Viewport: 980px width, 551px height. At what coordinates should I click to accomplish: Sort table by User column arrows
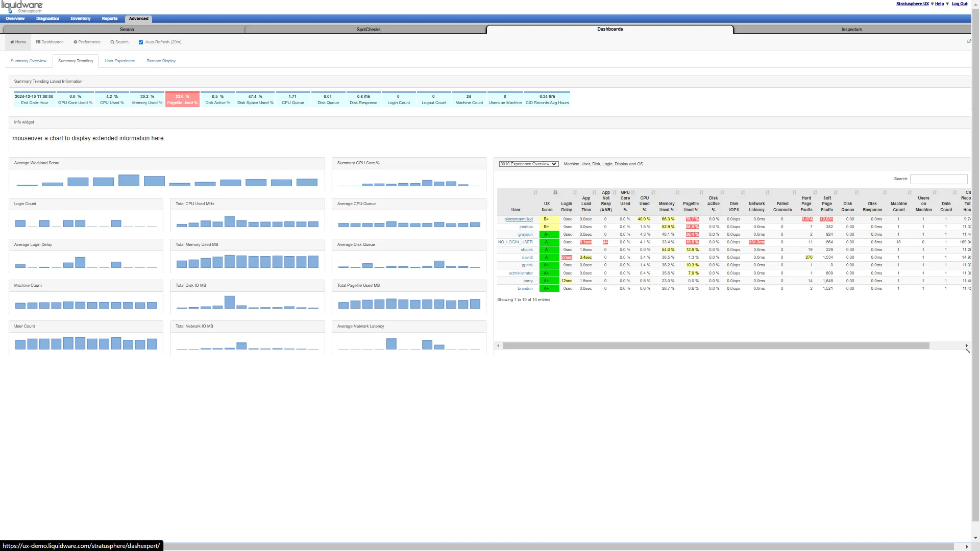pyautogui.click(x=535, y=192)
